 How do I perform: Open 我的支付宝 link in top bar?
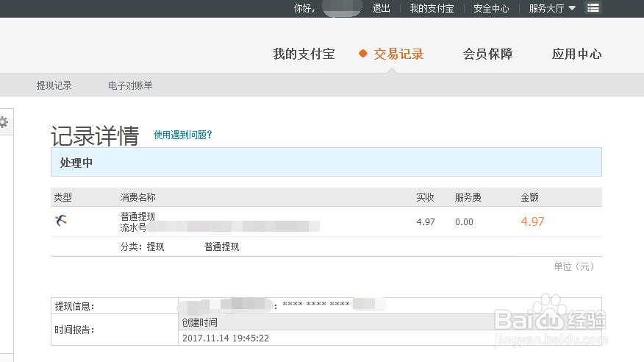432,8
